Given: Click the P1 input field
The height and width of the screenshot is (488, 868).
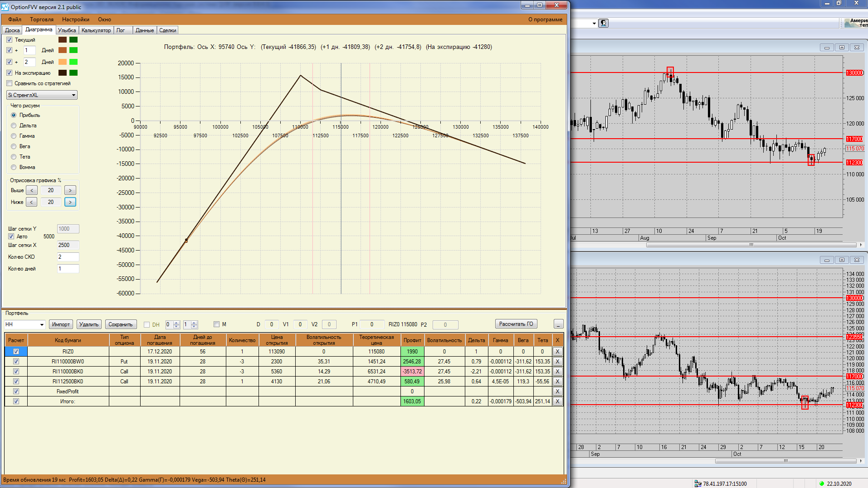Looking at the screenshot, I should pyautogui.click(x=372, y=324).
